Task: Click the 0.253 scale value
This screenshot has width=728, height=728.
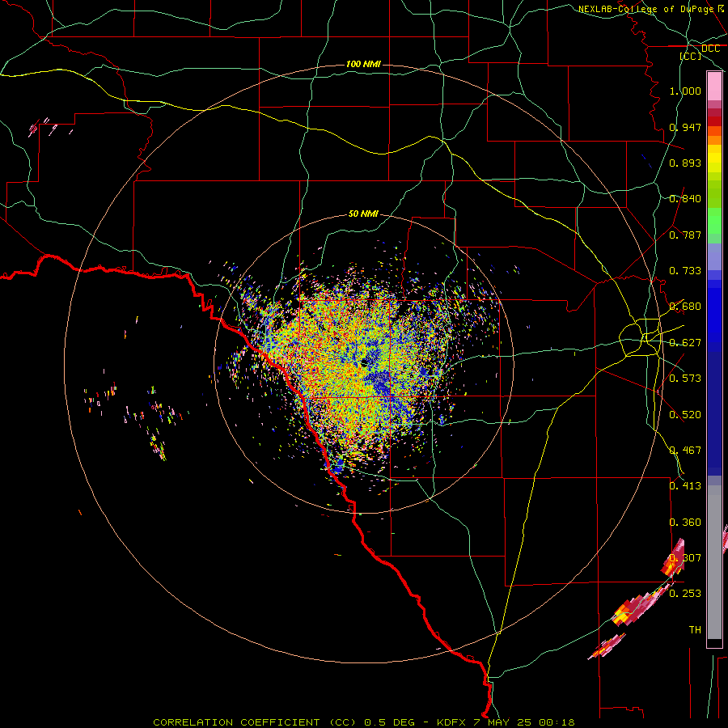Action: point(685,594)
